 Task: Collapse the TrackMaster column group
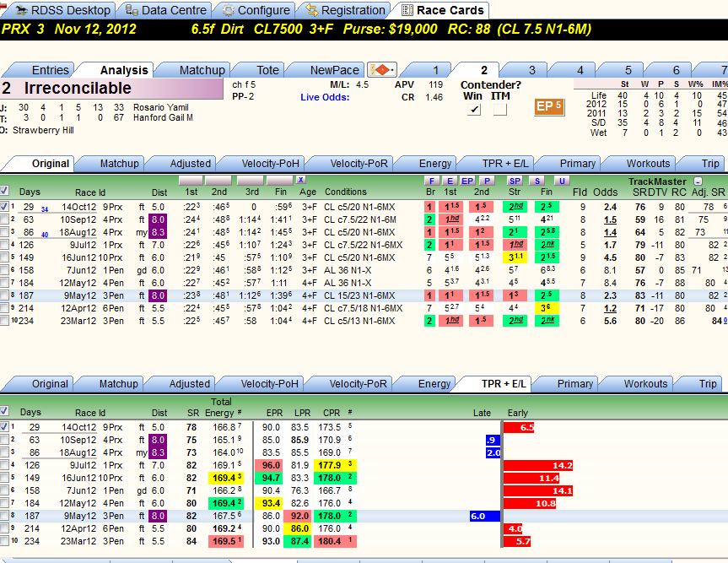698,181
